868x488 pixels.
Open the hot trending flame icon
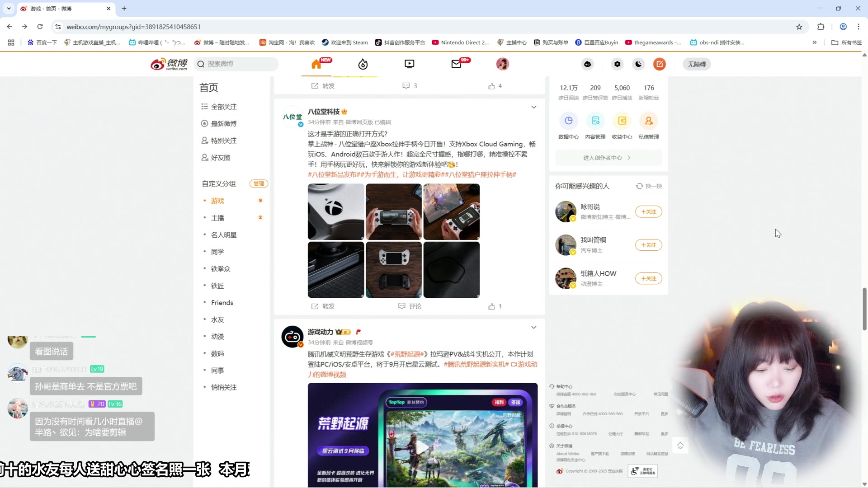click(363, 64)
